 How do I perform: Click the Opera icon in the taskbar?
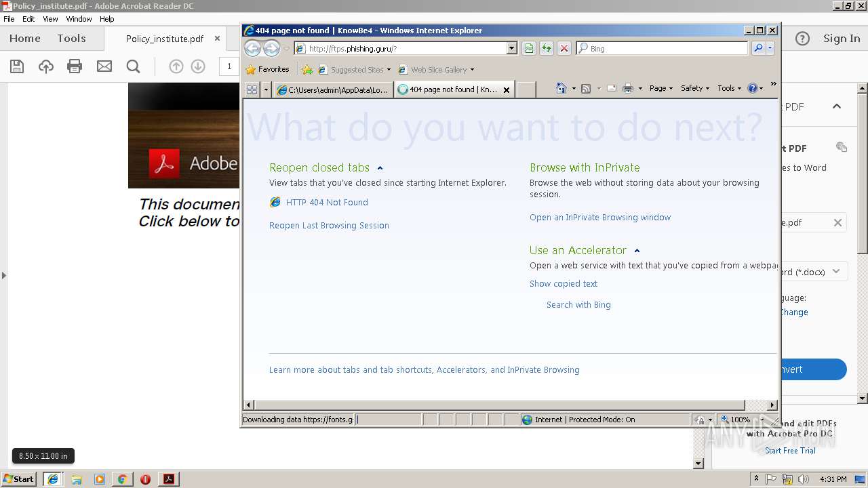(145, 479)
